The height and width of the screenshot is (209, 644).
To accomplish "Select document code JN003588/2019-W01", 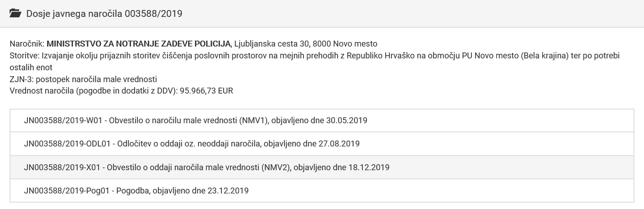I will click(x=62, y=121).
